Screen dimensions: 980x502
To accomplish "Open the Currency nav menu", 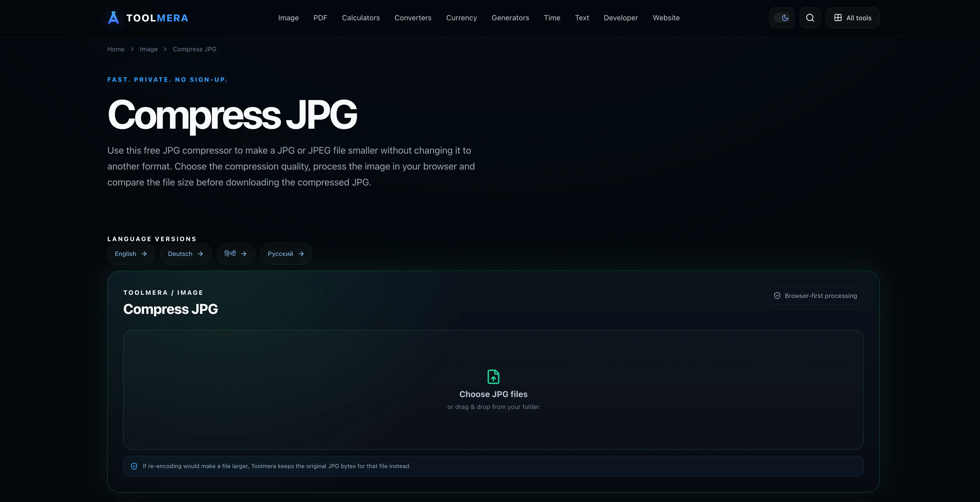I will [462, 18].
